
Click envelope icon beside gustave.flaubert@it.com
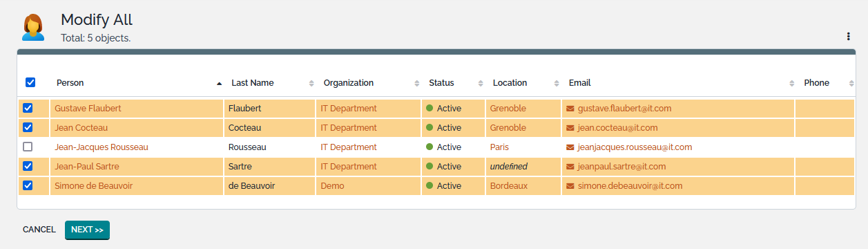click(570, 109)
